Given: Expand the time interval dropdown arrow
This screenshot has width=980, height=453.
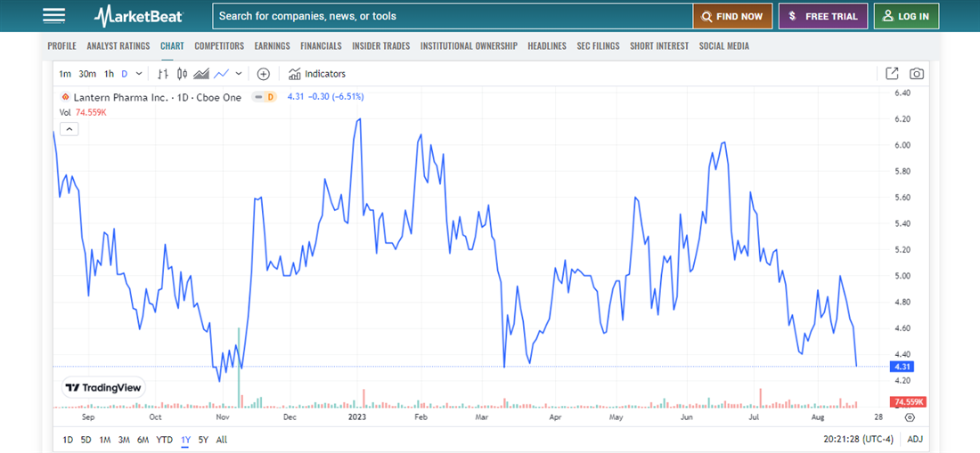Looking at the screenshot, I should pos(139,74).
